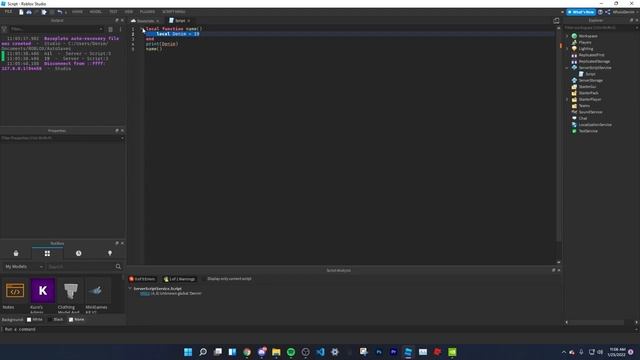Toggle the Errors filter in Script Analysis

pyautogui.click(x=142, y=279)
